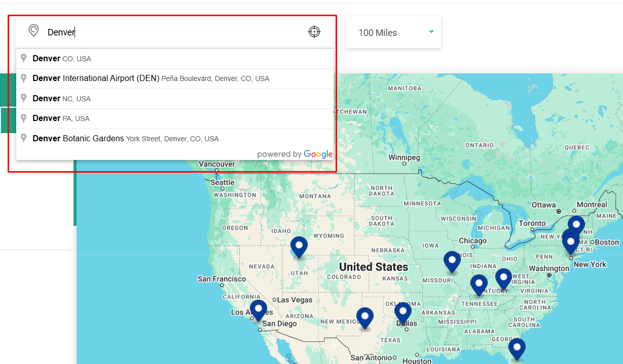Select the Denver CO, USA suggestion
Viewport: 623px width, 364px height.
pyautogui.click(x=62, y=58)
